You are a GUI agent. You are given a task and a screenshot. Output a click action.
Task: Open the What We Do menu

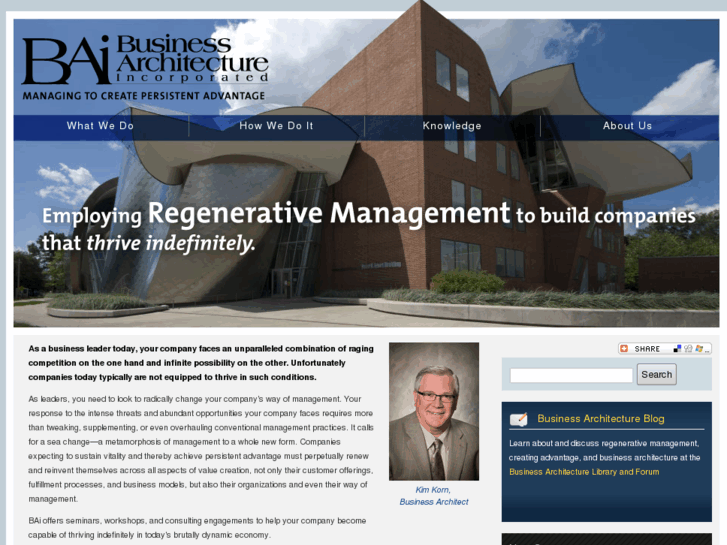tap(100, 126)
